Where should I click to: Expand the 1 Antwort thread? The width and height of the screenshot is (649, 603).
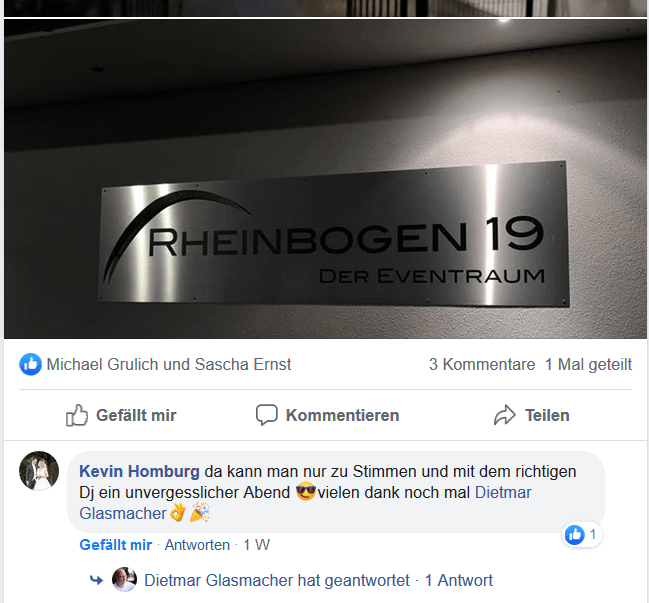(459, 581)
